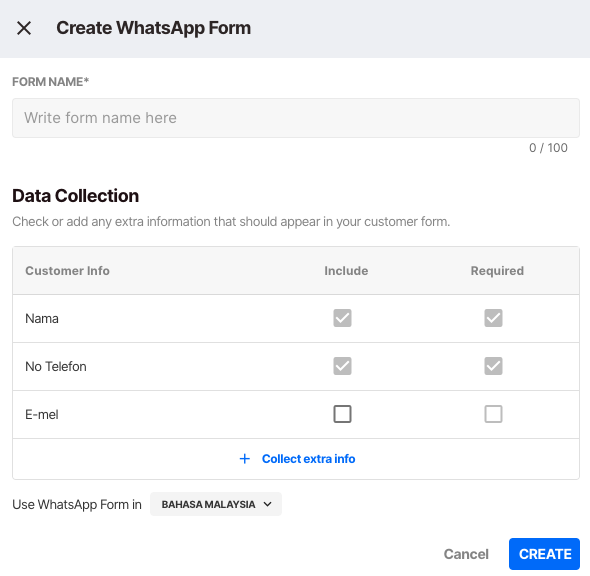Image resolution: width=590 pixels, height=576 pixels.
Task: Click the Data Collection heading
Action: 76,196
